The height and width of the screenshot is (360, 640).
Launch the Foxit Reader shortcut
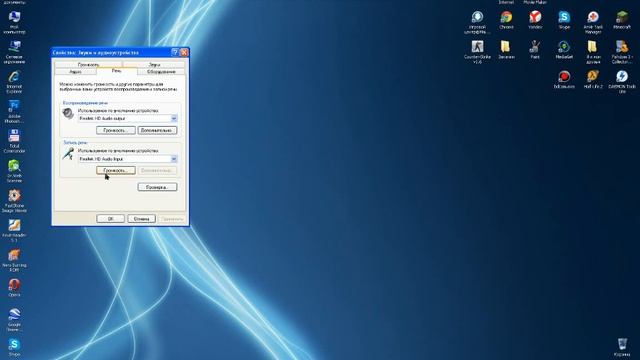(14, 231)
